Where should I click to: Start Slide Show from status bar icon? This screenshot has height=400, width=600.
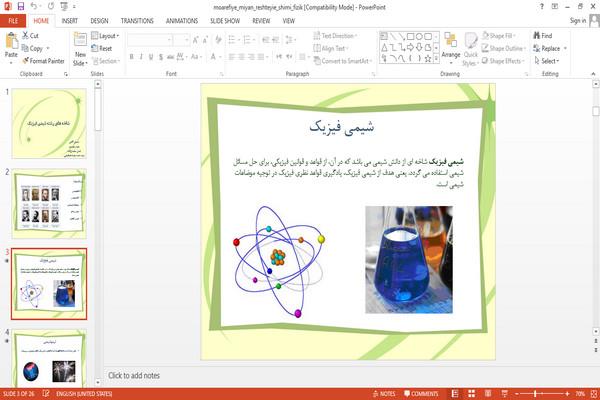(504, 393)
